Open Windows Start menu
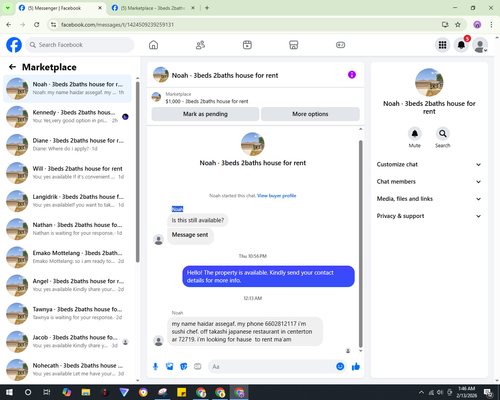 pos(9,392)
